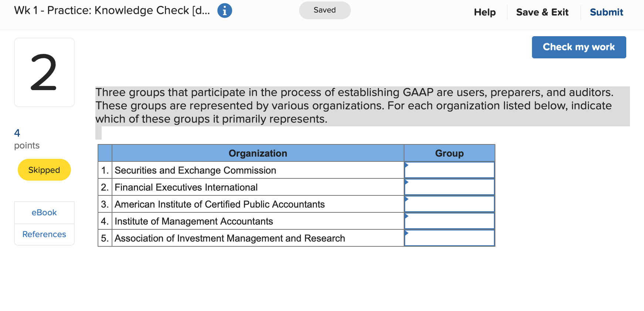The image size is (644, 311).
Task: Click 'Institute of Management Accountants' text
Action: 194,221
